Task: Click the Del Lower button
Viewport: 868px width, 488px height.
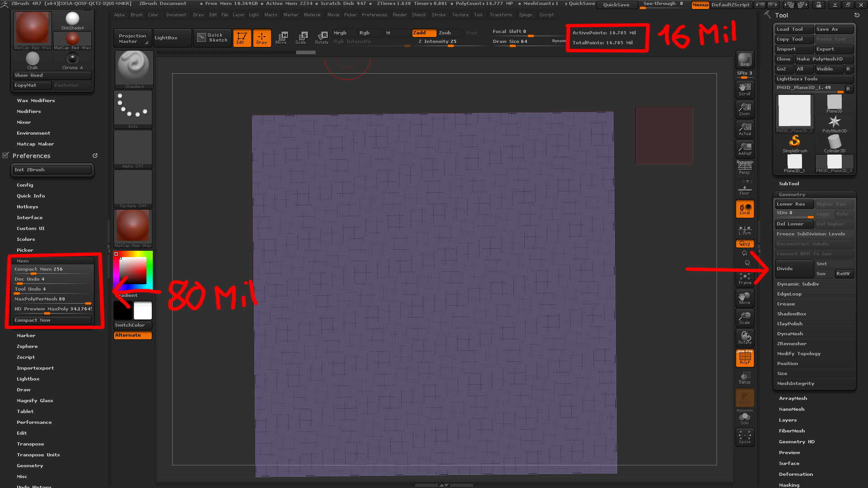Action: (x=794, y=224)
